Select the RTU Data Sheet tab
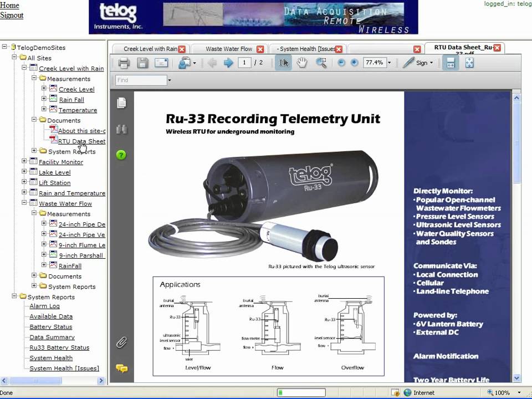The image size is (532, 399). 463,48
